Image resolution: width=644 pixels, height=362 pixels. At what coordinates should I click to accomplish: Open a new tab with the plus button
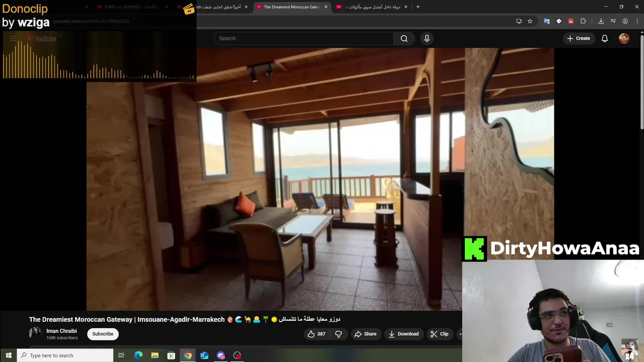tap(418, 7)
